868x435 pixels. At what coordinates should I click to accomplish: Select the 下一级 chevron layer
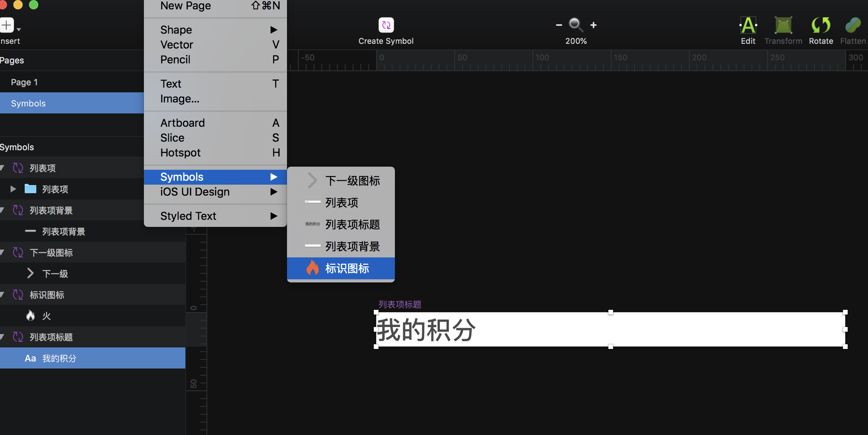55,274
